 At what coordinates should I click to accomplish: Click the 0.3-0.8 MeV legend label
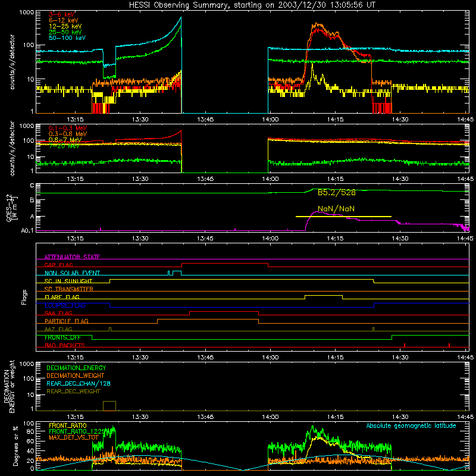coord(68,134)
